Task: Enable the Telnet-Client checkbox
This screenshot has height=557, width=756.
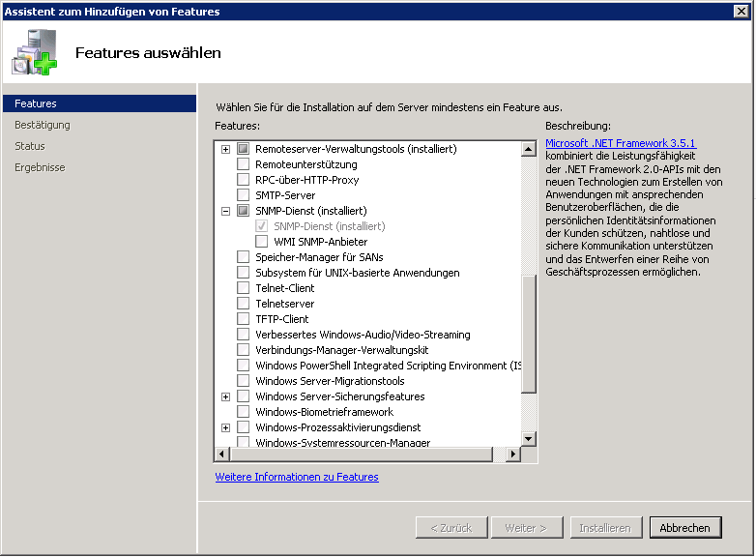Action: [243, 288]
